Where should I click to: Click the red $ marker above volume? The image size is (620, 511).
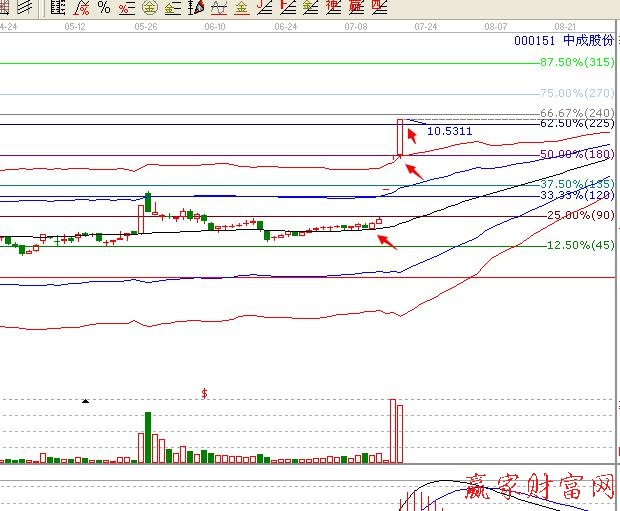[x=204, y=394]
